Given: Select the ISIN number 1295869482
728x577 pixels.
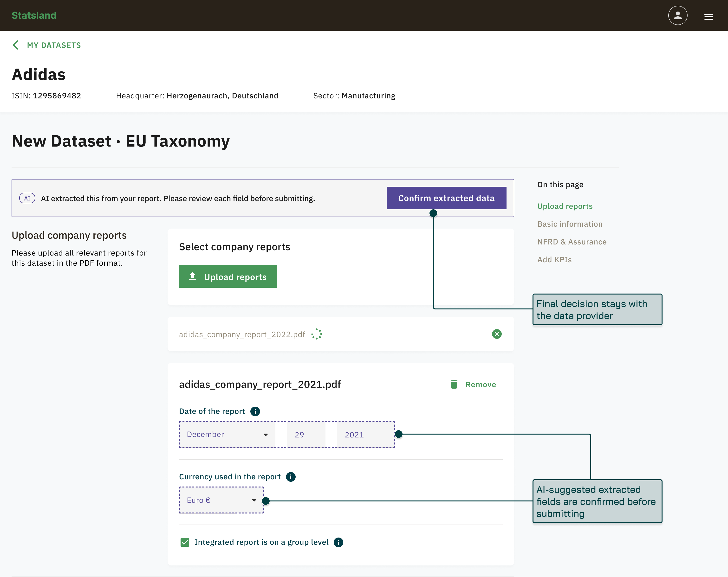Looking at the screenshot, I should click(x=57, y=96).
